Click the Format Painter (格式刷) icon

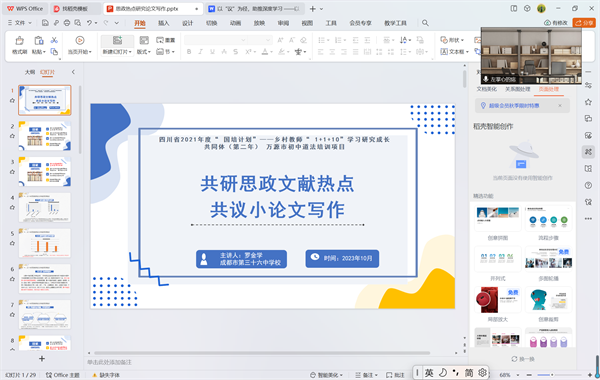pyautogui.click(x=19, y=40)
